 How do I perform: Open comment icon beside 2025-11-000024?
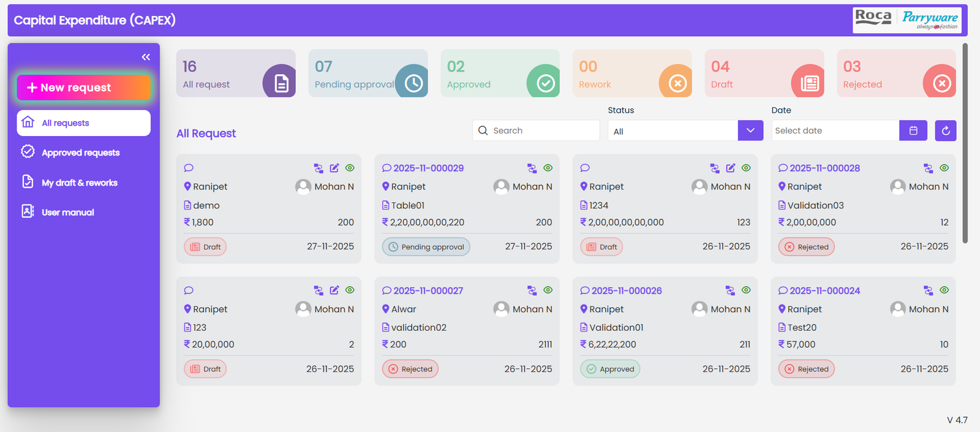(x=783, y=290)
